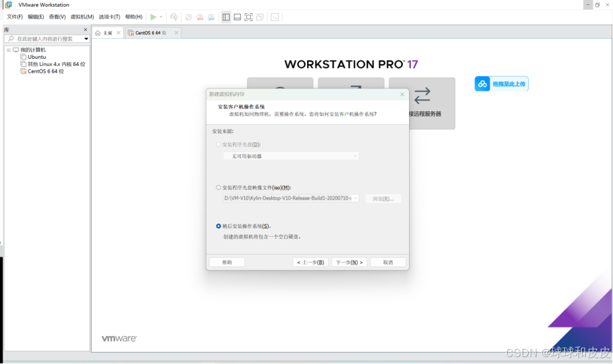Click the CentOS 6 64 位 VM icon in library
The width and height of the screenshot is (613, 364).
[x=23, y=71]
